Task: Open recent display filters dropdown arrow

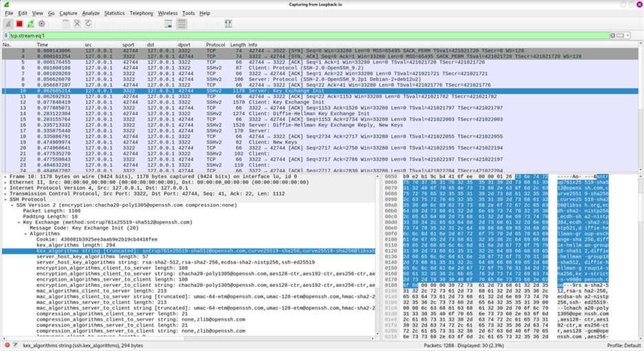Action: pyautogui.click(x=628, y=36)
